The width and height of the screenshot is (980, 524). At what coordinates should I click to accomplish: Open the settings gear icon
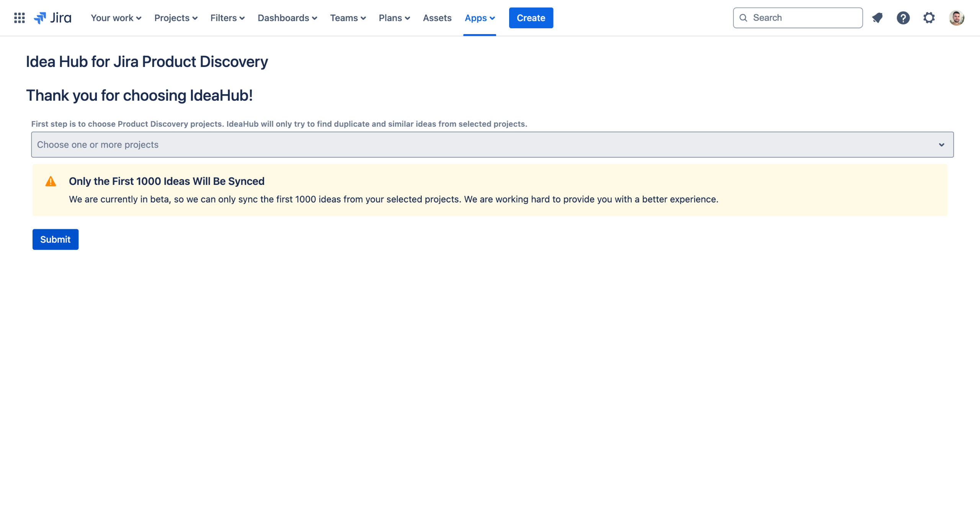[929, 18]
